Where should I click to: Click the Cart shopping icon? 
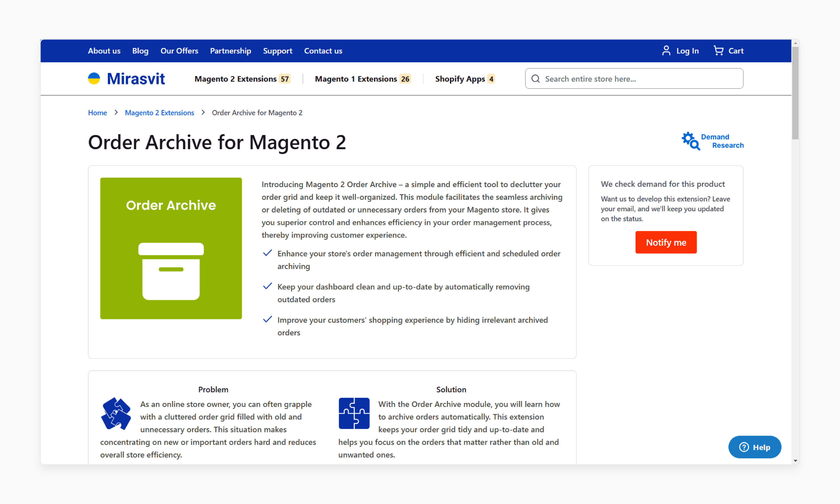coord(718,50)
